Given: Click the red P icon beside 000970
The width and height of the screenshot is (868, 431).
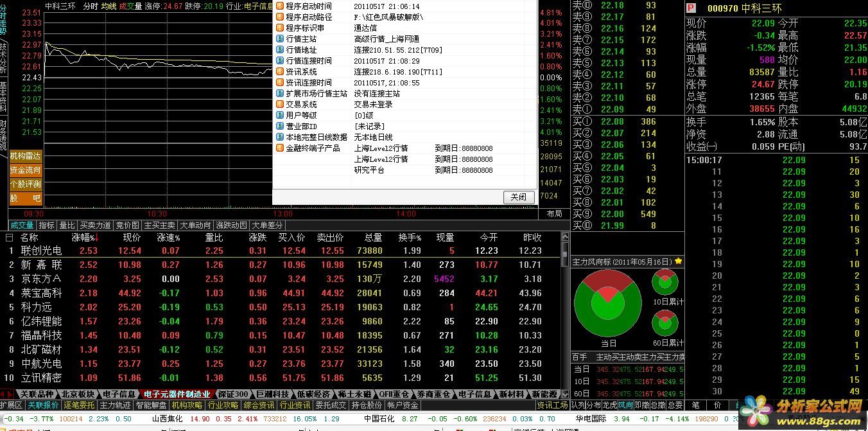Looking at the screenshot, I should pyautogui.click(x=691, y=8).
